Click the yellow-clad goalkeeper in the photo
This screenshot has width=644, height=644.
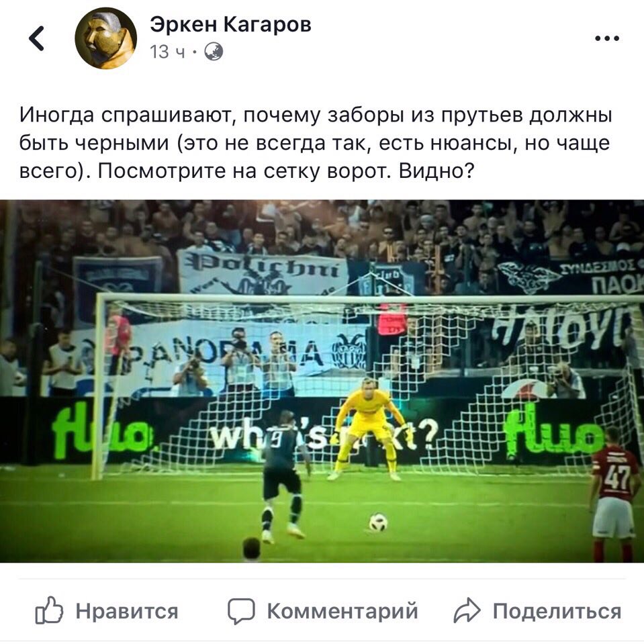click(367, 428)
